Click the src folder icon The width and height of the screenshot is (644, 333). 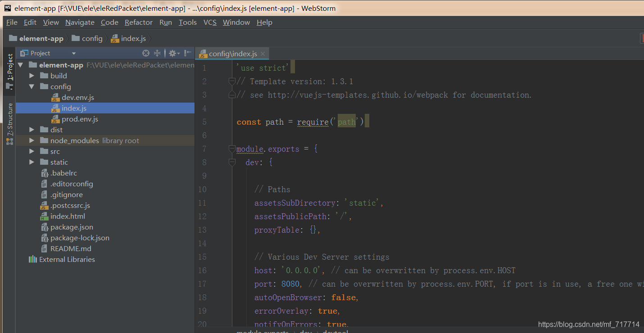click(x=44, y=151)
